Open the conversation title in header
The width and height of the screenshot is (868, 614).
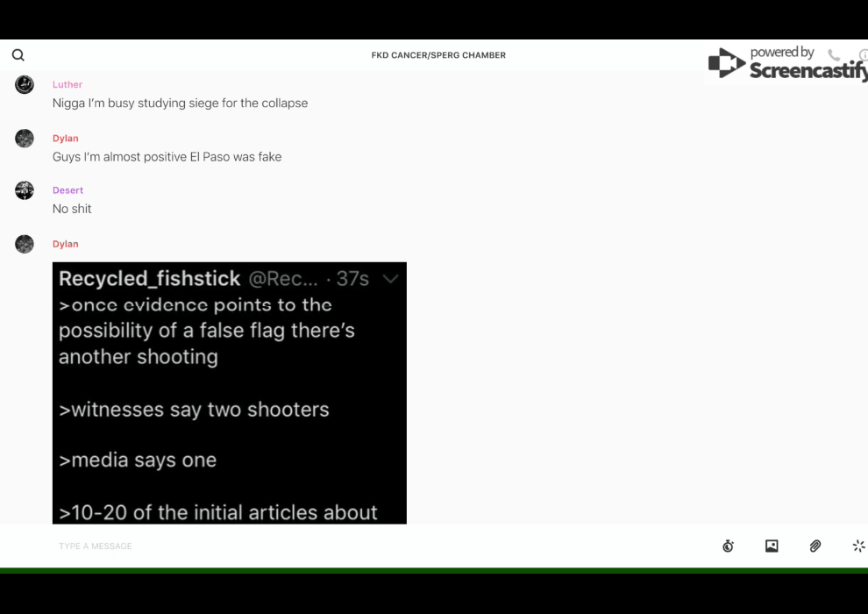point(438,55)
